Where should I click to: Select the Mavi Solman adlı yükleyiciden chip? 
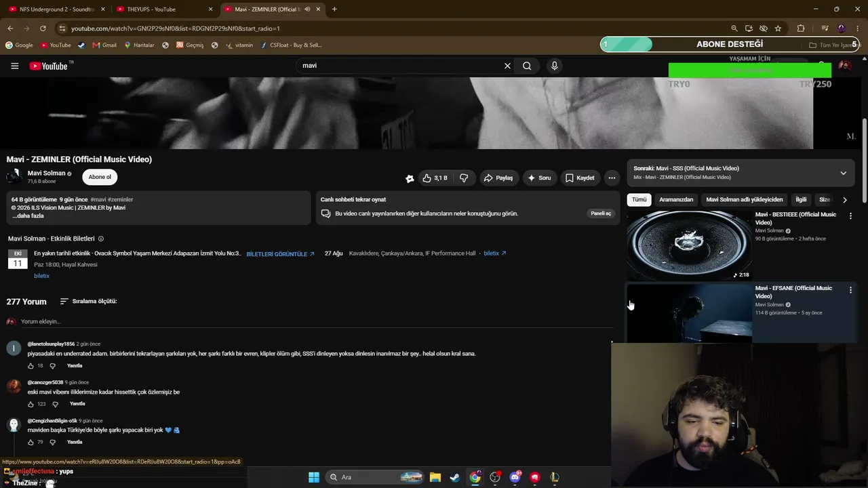(x=744, y=200)
